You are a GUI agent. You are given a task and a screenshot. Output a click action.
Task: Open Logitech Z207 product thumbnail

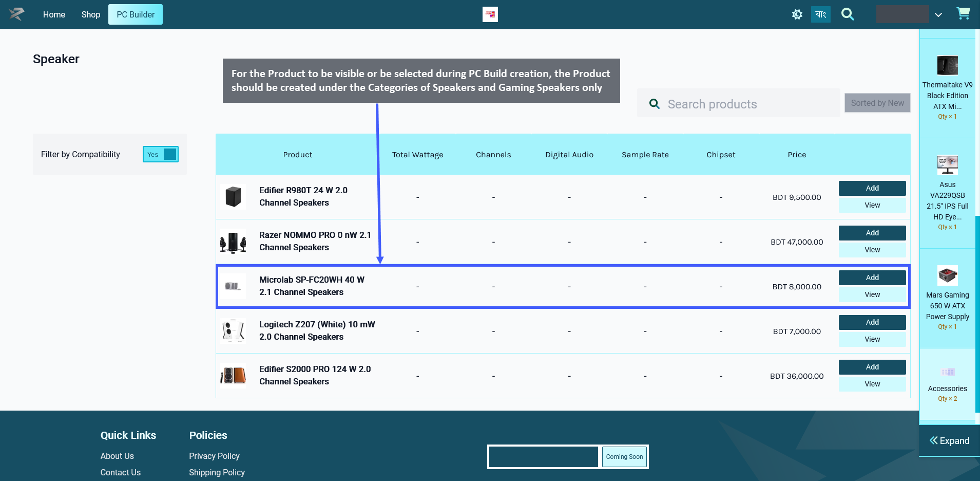tap(233, 331)
